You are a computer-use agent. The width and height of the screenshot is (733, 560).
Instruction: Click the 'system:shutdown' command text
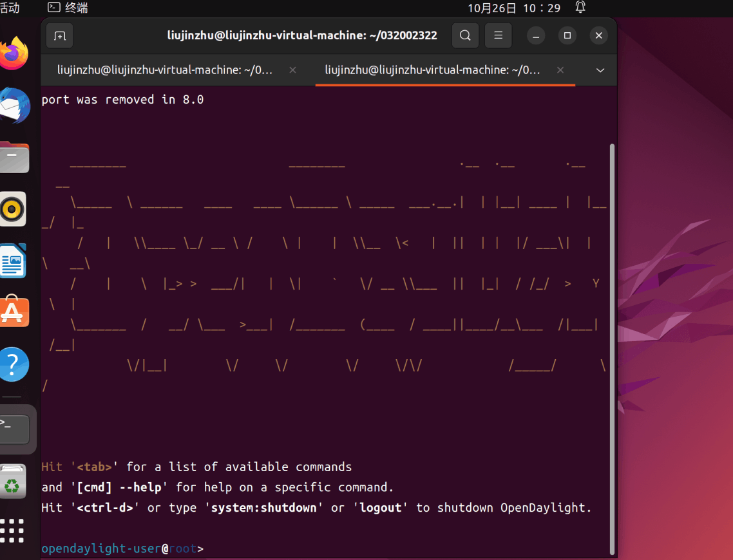click(263, 508)
